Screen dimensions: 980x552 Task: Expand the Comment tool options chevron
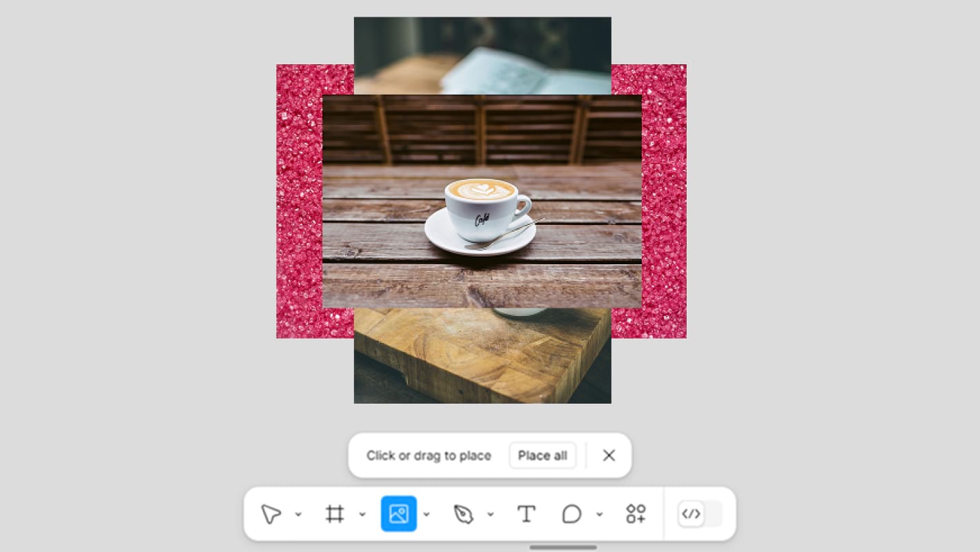(x=599, y=514)
